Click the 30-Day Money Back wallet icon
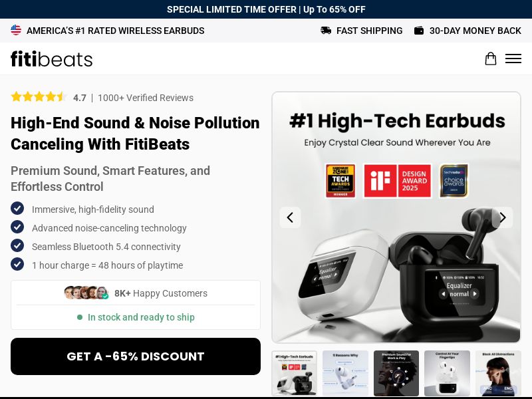Viewport: 532px width, 399px height. click(x=420, y=31)
